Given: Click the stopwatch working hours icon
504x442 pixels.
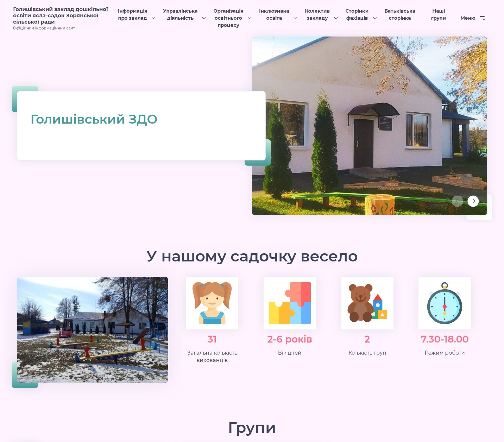Looking at the screenshot, I should click(445, 303).
